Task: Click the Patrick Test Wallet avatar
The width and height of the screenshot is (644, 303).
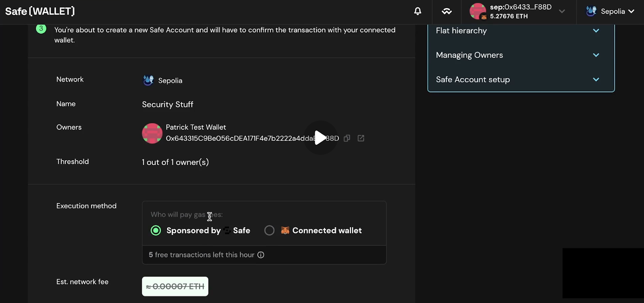Action: (x=152, y=133)
